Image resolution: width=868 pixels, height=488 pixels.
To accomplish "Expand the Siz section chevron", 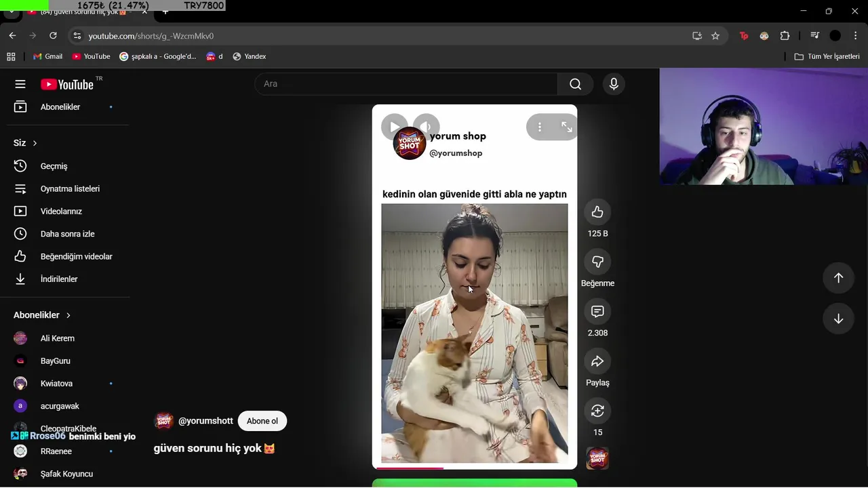I will (x=35, y=143).
